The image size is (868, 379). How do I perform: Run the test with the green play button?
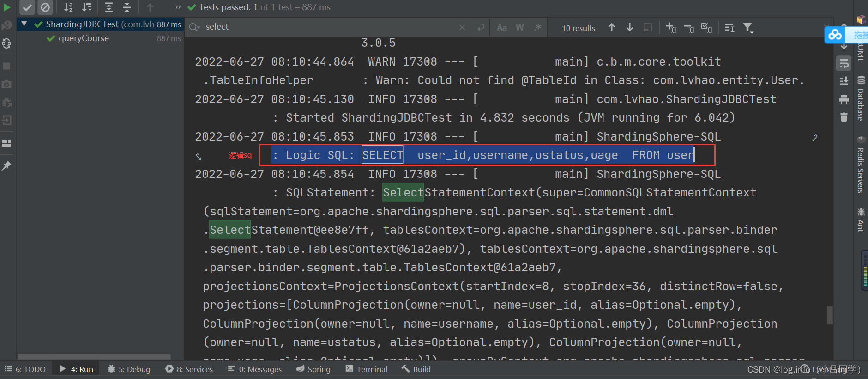click(x=6, y=7)
